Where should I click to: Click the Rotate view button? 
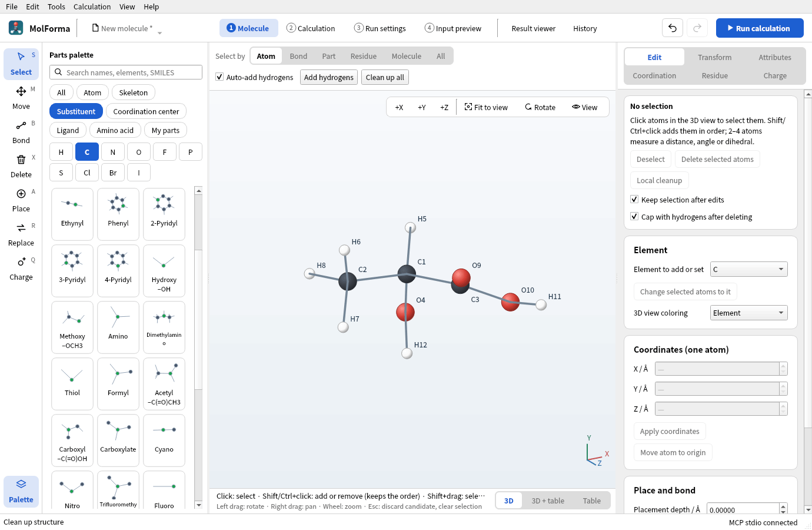[x=540, y=107]
